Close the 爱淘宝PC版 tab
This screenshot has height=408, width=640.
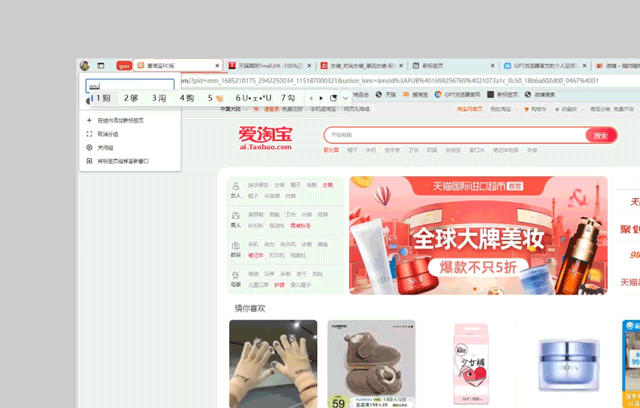217,65
